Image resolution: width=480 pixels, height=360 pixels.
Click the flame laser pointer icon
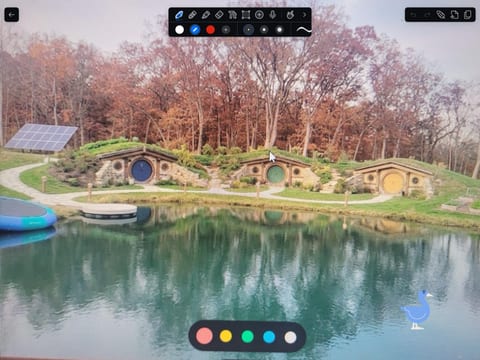290,15
